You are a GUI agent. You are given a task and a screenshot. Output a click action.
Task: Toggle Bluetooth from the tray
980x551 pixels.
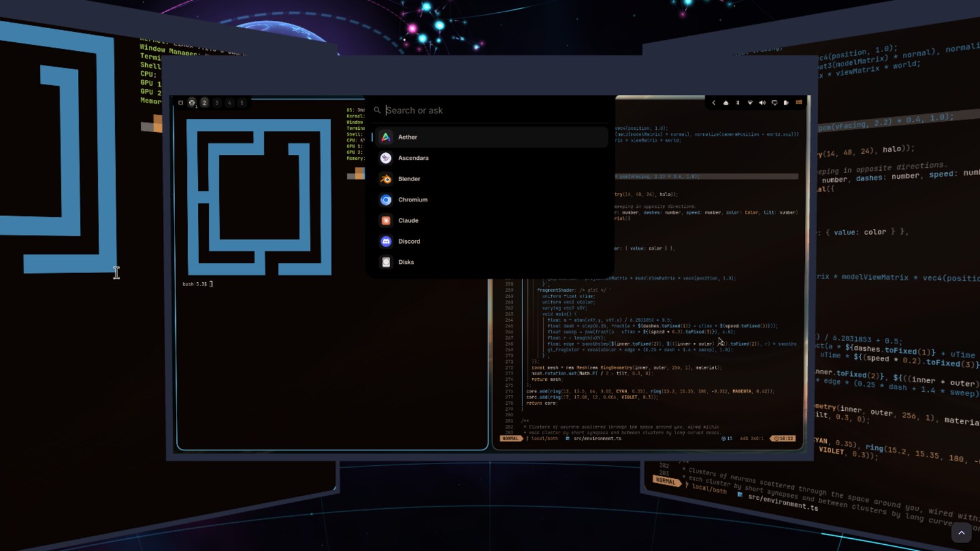pos(737,103)
